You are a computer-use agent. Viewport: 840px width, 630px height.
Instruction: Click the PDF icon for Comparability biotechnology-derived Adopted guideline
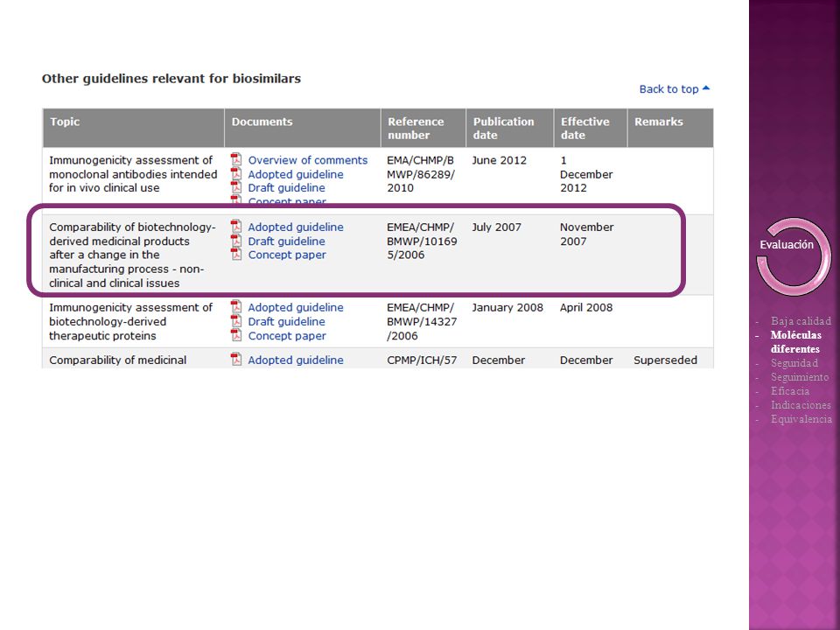[236, 227]
